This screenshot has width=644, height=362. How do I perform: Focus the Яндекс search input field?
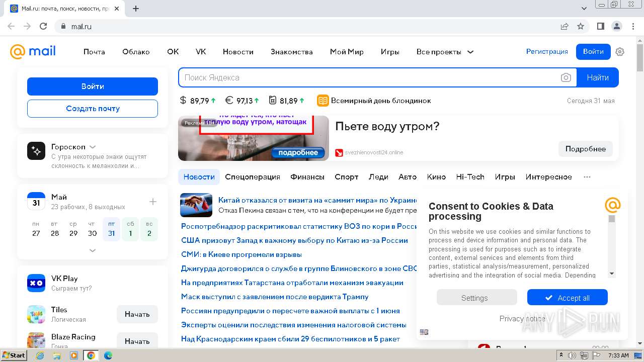pos(370,77)
